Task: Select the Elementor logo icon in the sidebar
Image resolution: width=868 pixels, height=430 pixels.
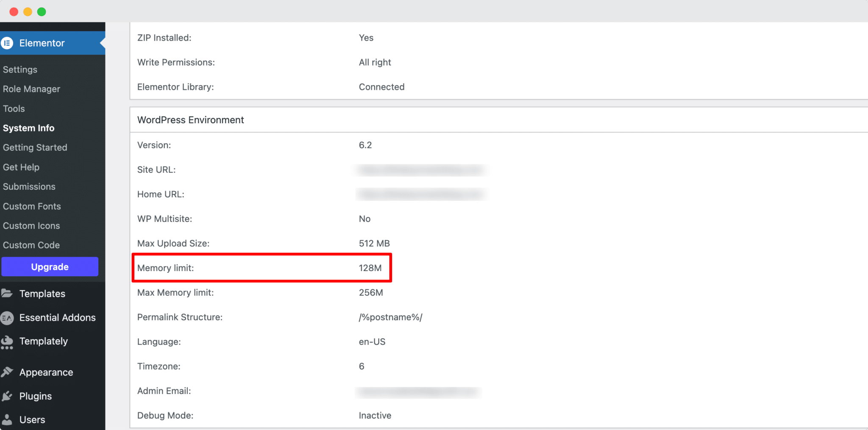Action: click(7, 43)
